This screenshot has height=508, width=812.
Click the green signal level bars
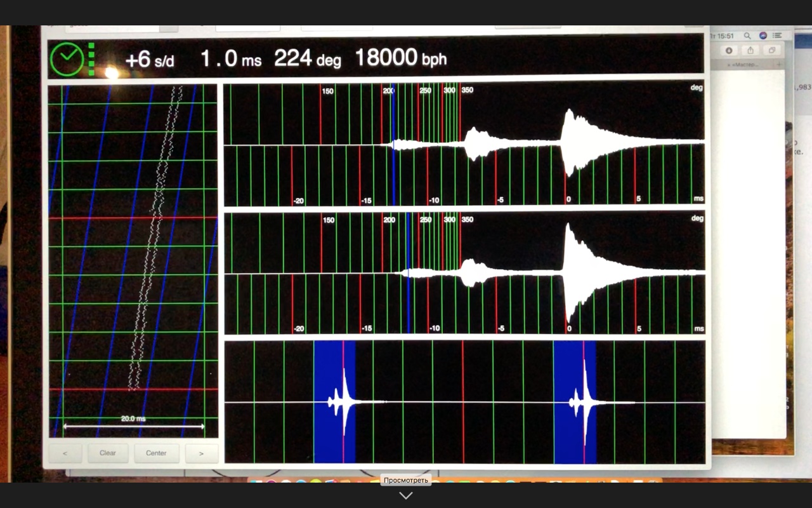click(x=91, y=59)
